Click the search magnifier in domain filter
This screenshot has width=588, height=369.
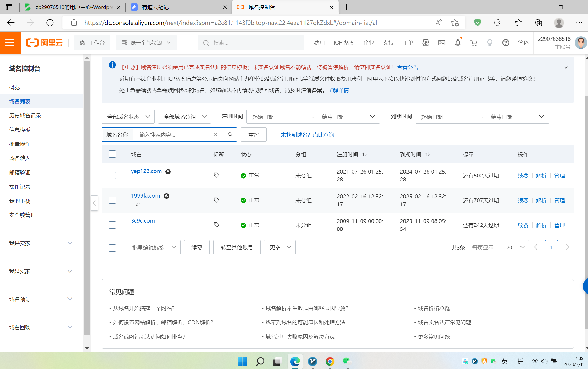click(230, 135)
